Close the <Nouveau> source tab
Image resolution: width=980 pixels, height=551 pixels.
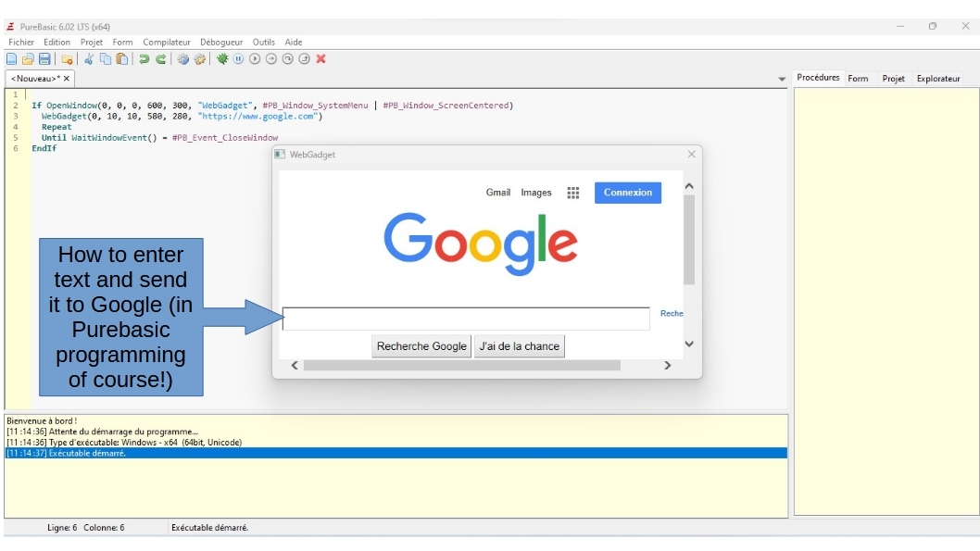click(67, 79)
